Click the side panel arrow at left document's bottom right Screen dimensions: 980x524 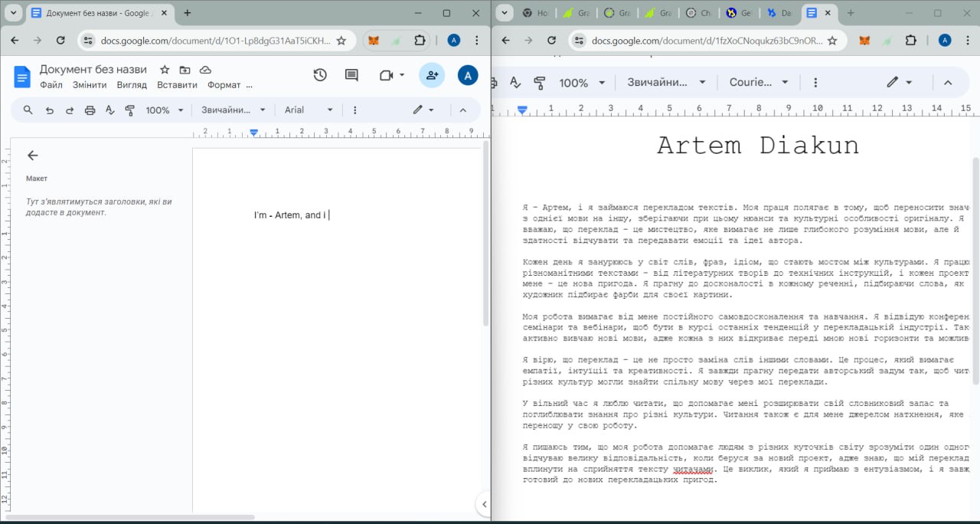[x=484, y=504]
